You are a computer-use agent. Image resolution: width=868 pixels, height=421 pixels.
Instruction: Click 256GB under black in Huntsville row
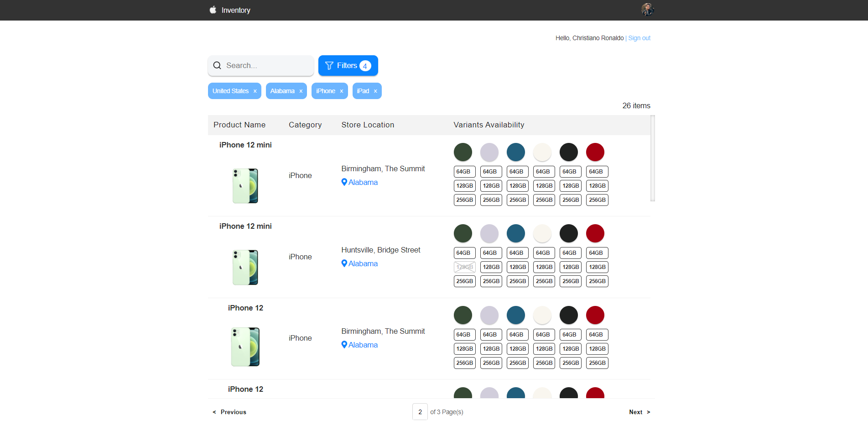pos(571,281)
